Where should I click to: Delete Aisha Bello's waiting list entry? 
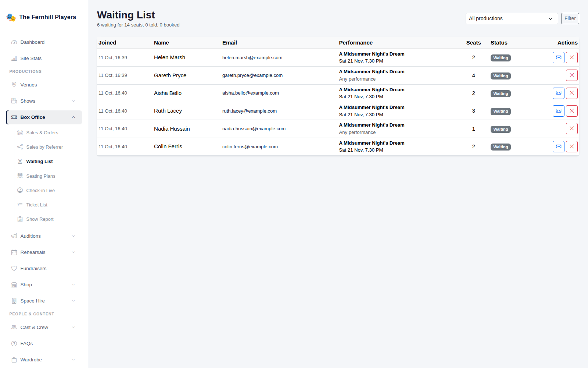[x=571, y=93]
